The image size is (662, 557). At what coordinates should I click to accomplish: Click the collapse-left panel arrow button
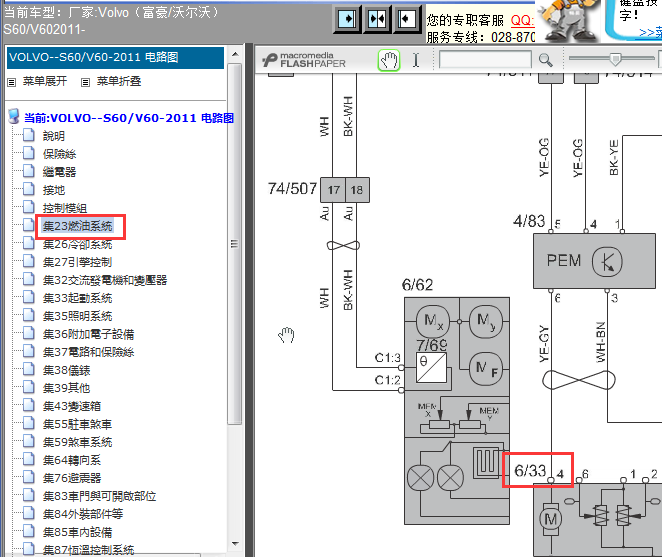[407, 19]
